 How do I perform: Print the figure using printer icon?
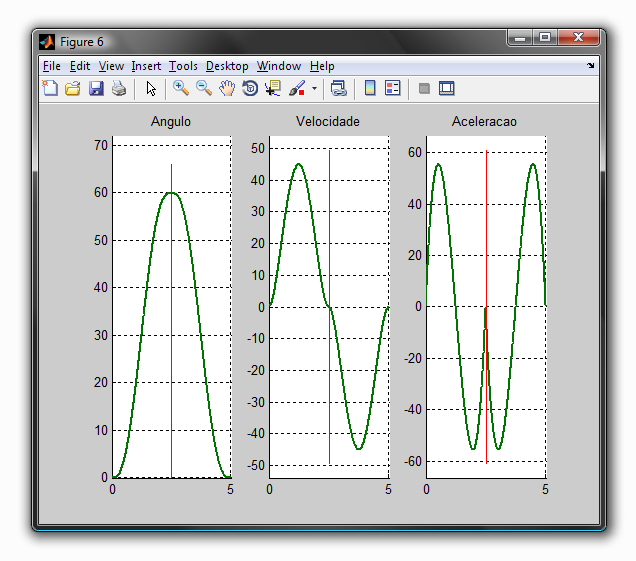pos(119,89)
